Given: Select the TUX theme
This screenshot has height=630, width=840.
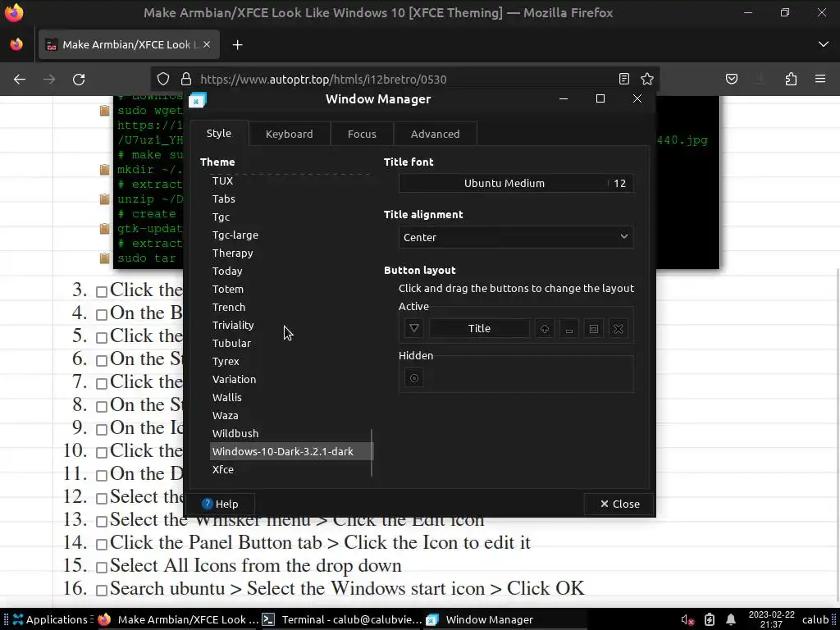Looking at the screenshot, I should [x=291, y=180].
